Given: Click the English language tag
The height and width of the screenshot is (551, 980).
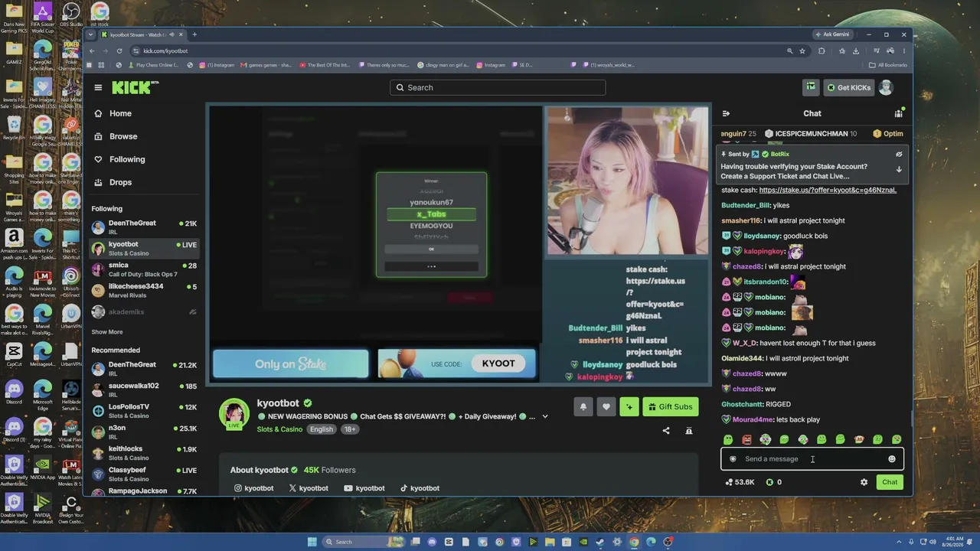Looking at the screenshot, I should pos(322,429).
